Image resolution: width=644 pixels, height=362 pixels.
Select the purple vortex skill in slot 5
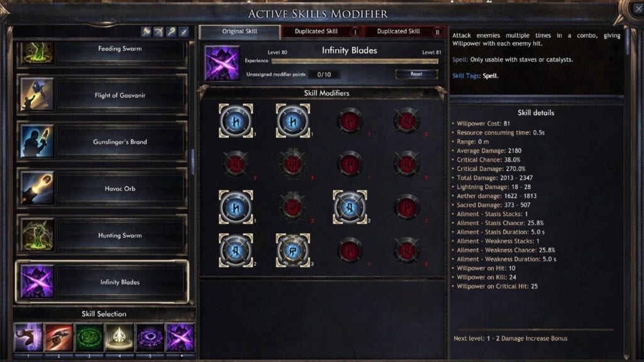(150, 337)
